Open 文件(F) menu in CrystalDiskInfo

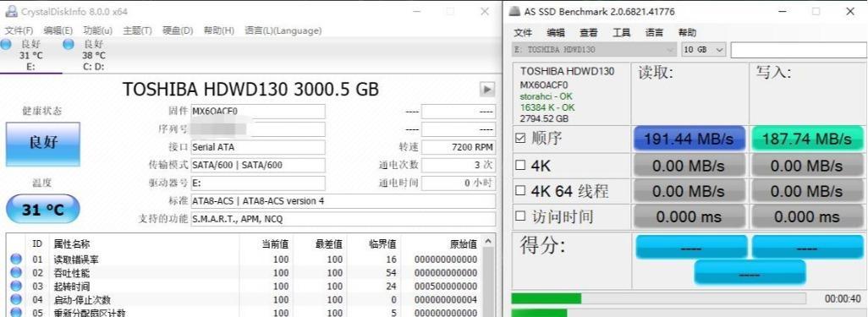click(19, 30)
